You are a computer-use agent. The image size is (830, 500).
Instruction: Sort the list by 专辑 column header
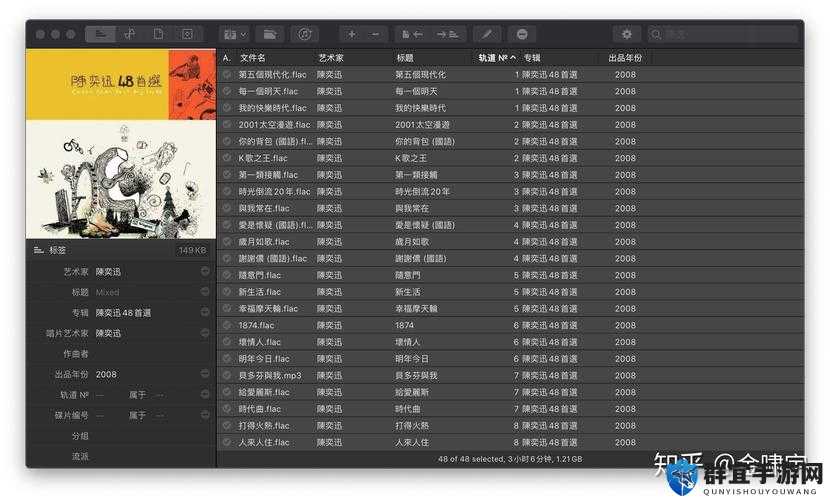(x=532, y=58)
